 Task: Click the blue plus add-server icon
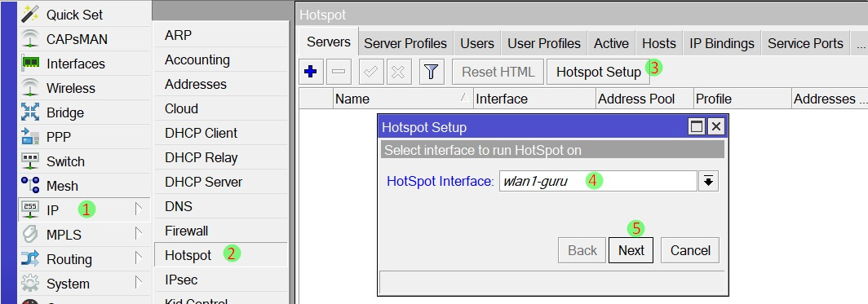click(311, 72)
